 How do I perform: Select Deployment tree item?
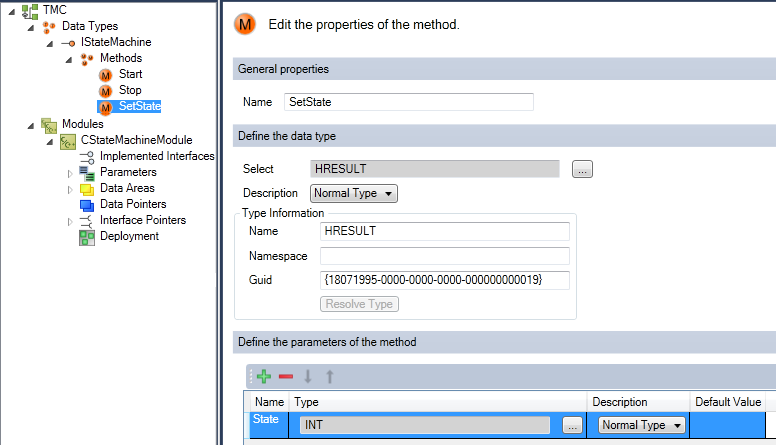click(x=130, y=236)
